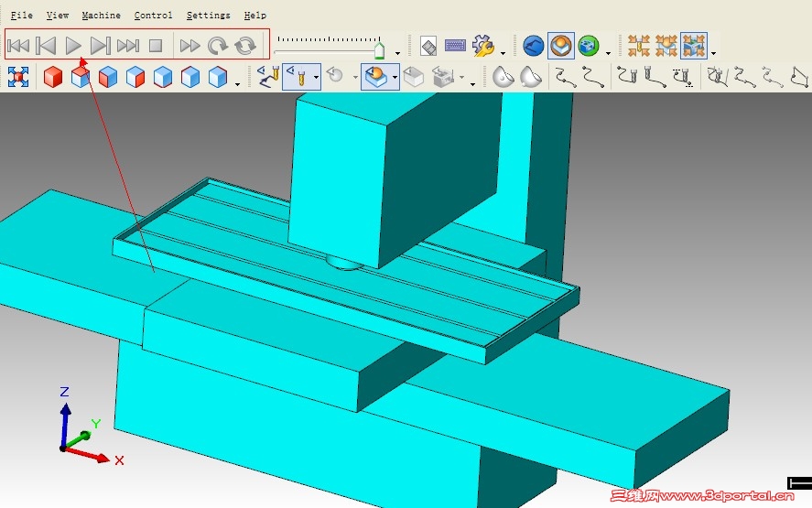Open the stock material display dropdown arrow
812x508 pixels.
tap(395, 78)
